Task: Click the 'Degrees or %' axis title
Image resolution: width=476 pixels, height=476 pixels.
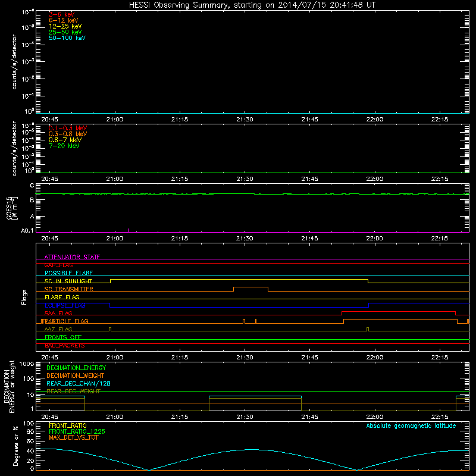Action: (x=15, y=446)
